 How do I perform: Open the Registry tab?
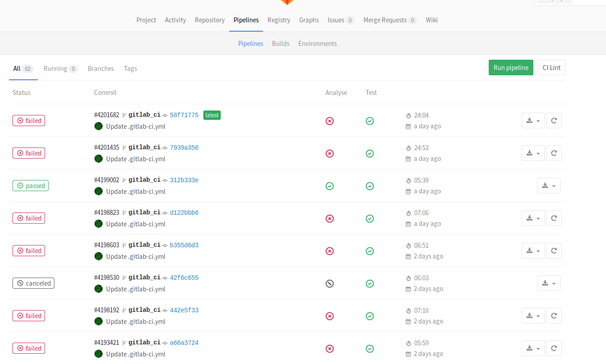click(279, 20)
